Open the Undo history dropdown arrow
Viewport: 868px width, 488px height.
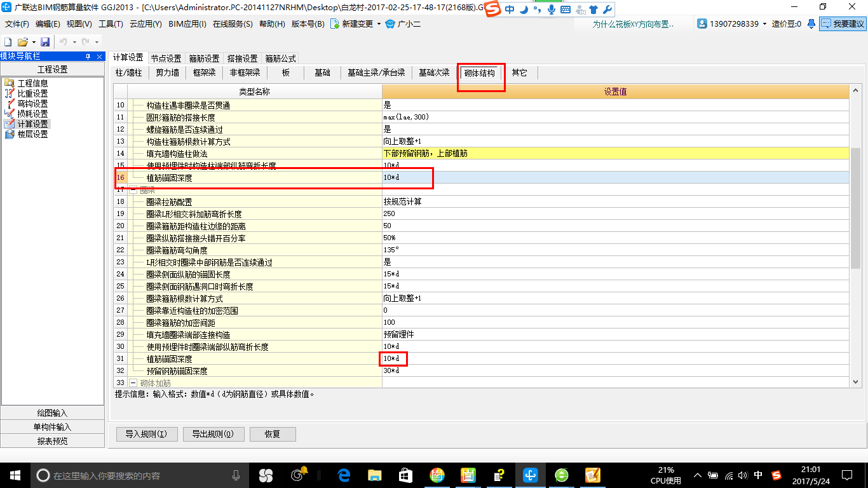pos(74,42)
